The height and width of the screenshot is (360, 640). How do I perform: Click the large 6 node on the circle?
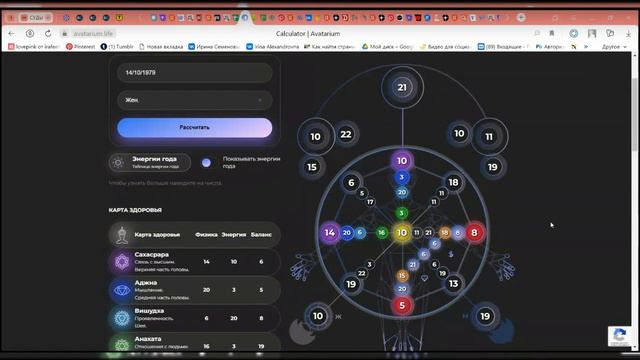click(351, 182)
